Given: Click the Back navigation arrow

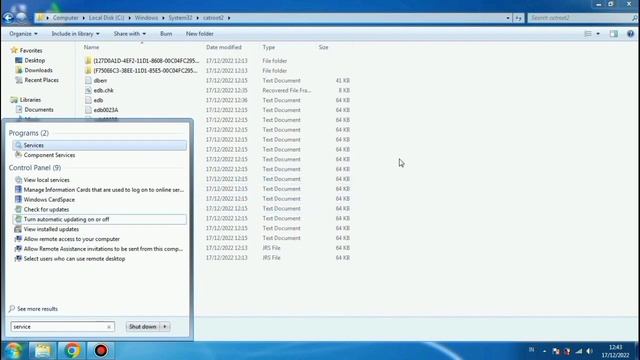Looking at the screenshot, I should 9,18.
